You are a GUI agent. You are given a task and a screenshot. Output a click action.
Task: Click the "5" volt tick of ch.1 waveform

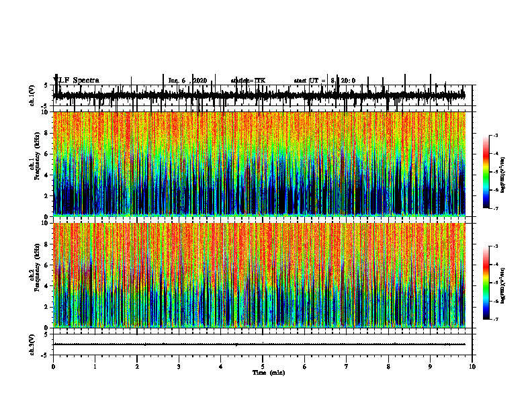[46, 86]
